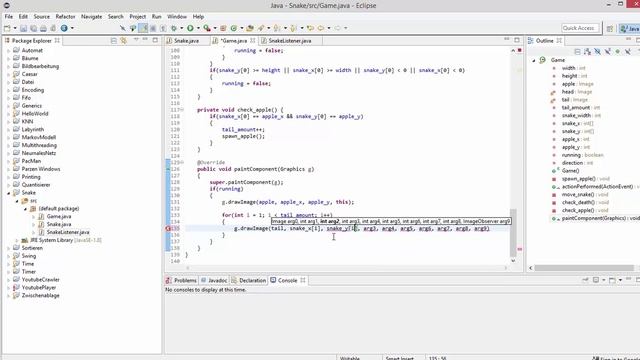Expand the JRE System Library node
Image resolution: width=640 pixels, height=360 pixels.
[17, 240]
